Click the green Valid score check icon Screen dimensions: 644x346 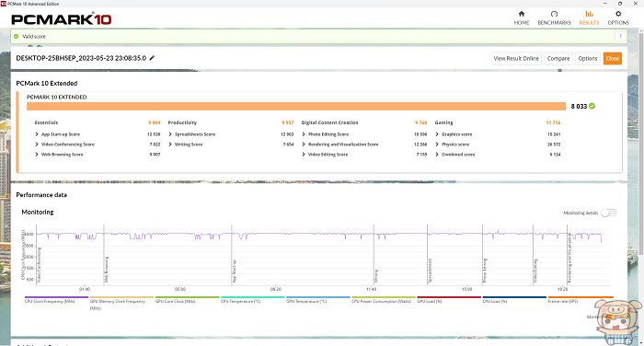(16, 36)
